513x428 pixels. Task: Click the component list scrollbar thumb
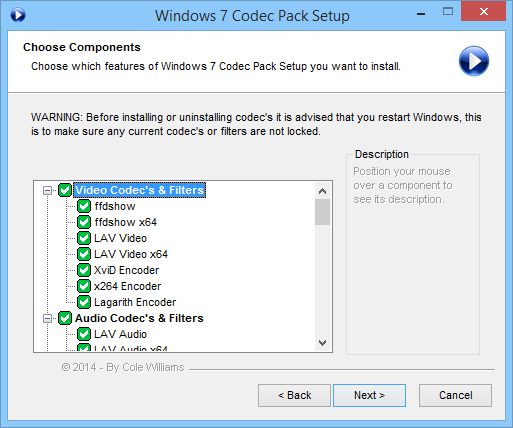click(x=322, y=212)
